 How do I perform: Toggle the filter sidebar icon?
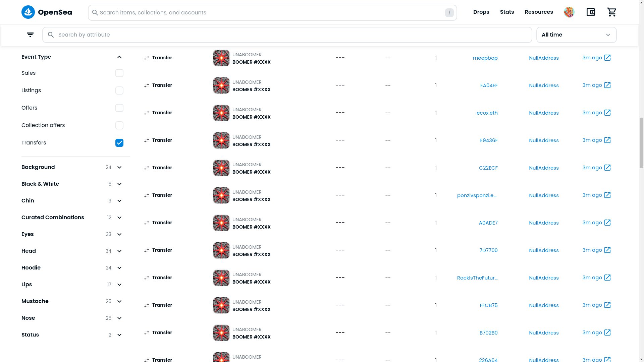pos(30,35)
